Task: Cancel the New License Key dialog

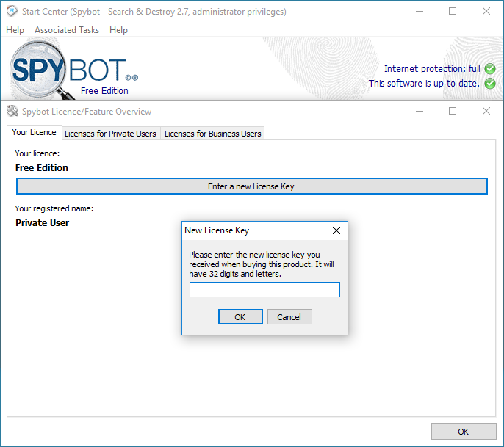Action: pos(289,317)
